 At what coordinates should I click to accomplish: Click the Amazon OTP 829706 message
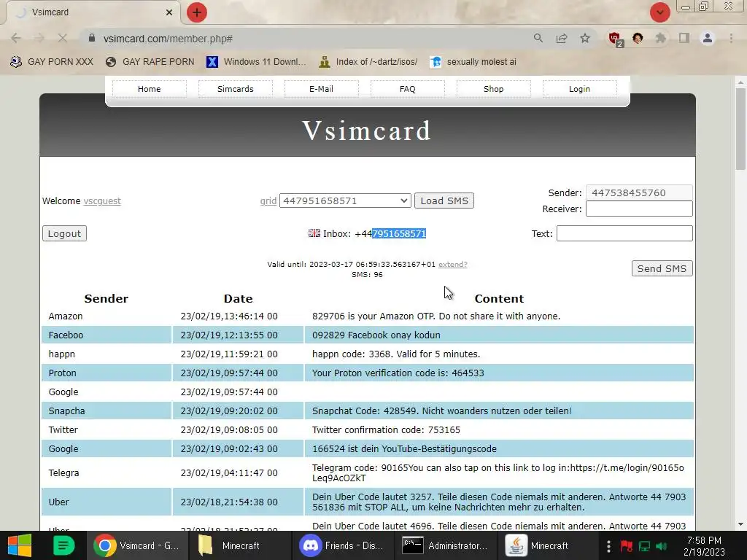436,316
